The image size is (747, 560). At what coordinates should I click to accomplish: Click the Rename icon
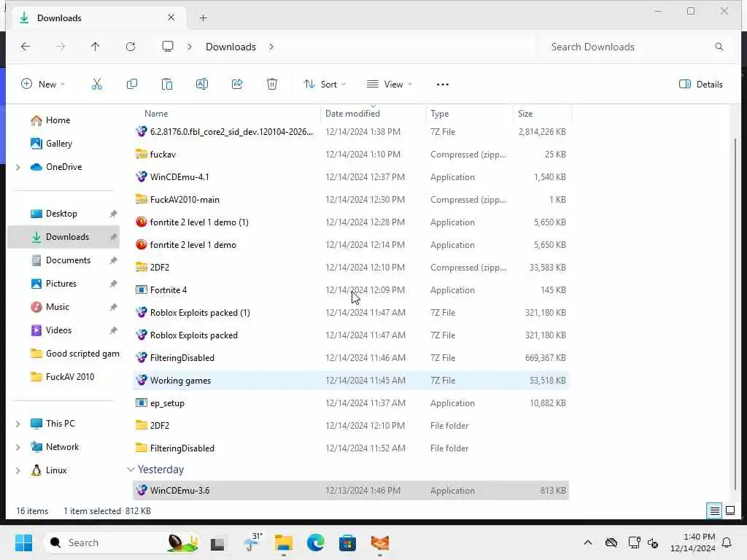pyautogui.click(x=202, y=85)
